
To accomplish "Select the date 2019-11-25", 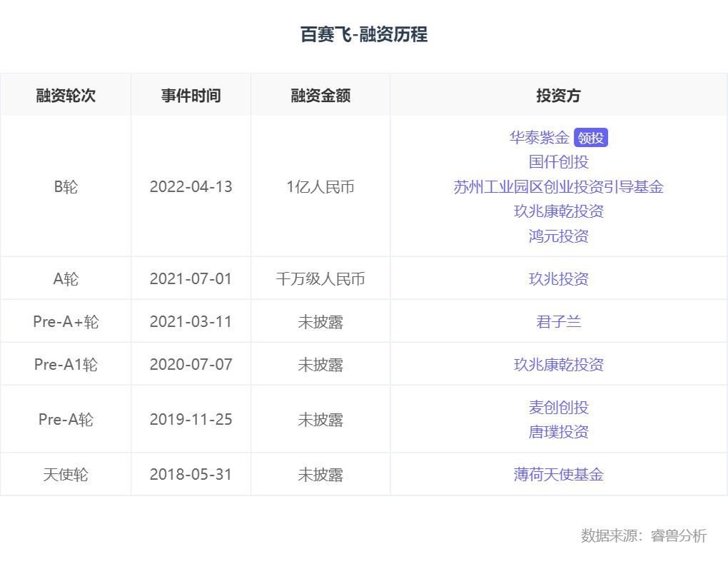I will (191, 419).
